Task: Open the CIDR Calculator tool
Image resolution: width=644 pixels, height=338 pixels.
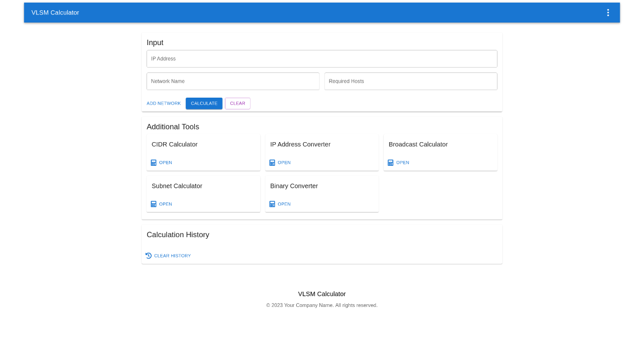Action: pos(165,162)
